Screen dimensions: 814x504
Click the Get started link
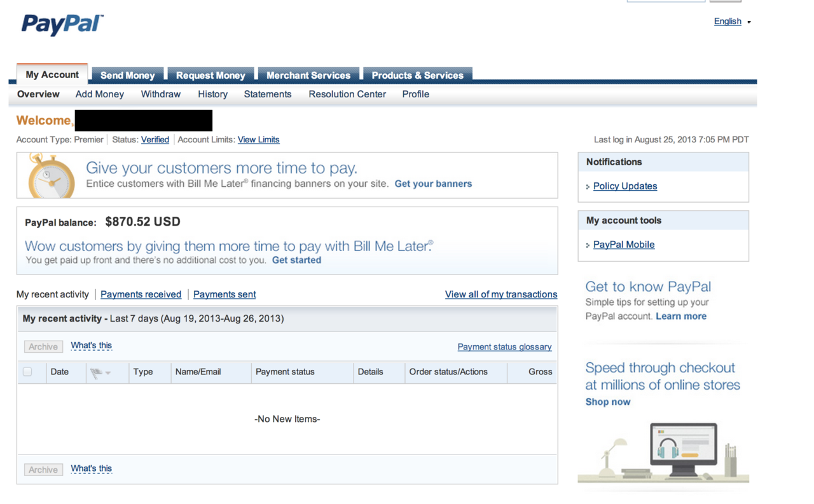click(x=296, y=260)
